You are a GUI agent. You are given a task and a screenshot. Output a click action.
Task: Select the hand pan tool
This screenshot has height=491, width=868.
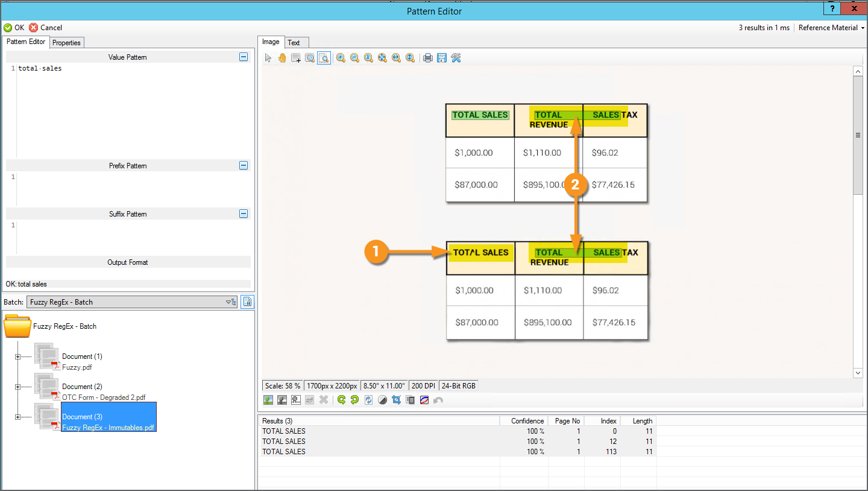[282, 58]
